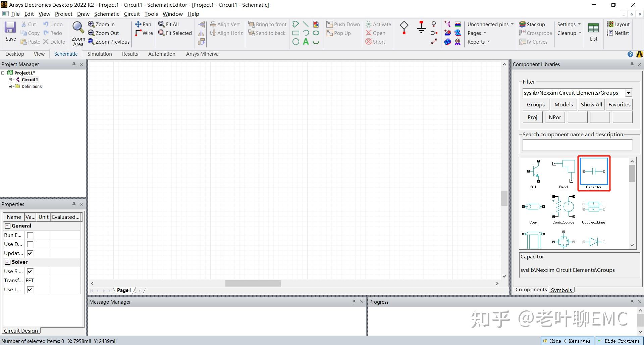Open the List view icon

pos(593,32)
